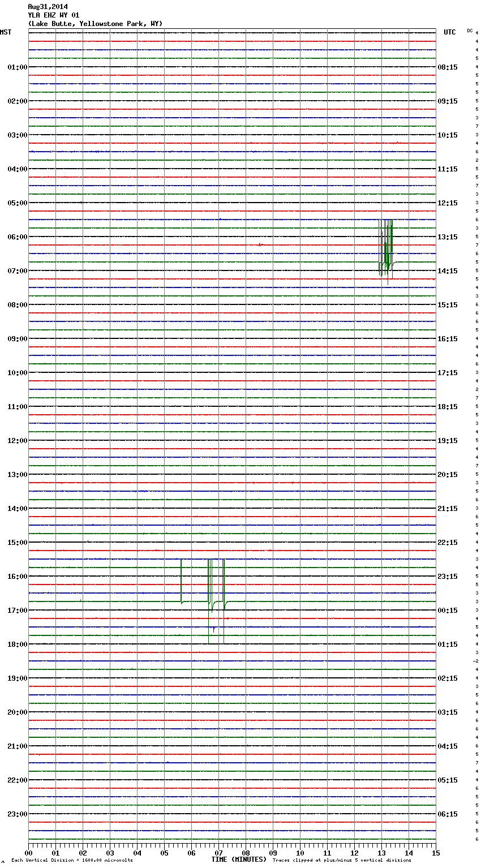Click the DC offset column header
This screenshot has height=868, width=481.
470,31
